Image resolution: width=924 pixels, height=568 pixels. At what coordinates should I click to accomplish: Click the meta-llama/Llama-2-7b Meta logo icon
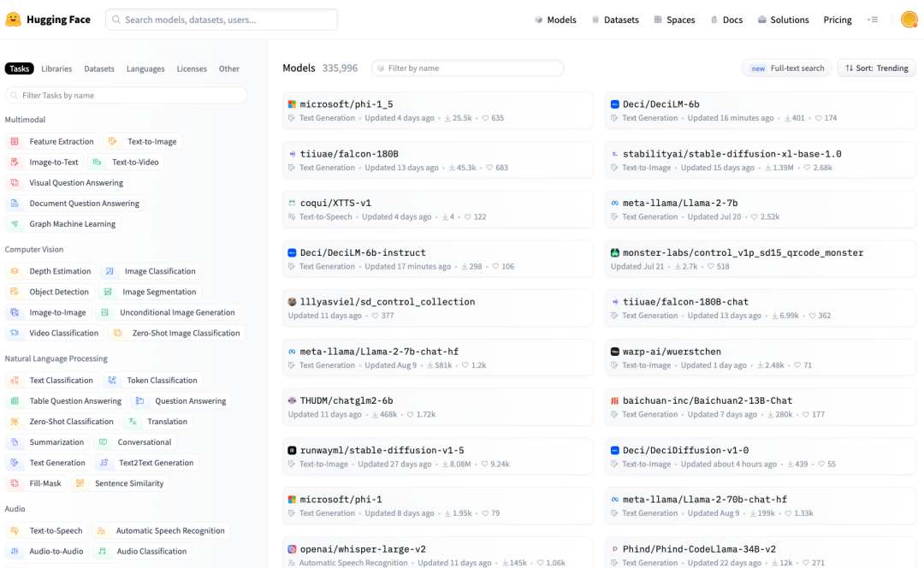tap(614, 204)
